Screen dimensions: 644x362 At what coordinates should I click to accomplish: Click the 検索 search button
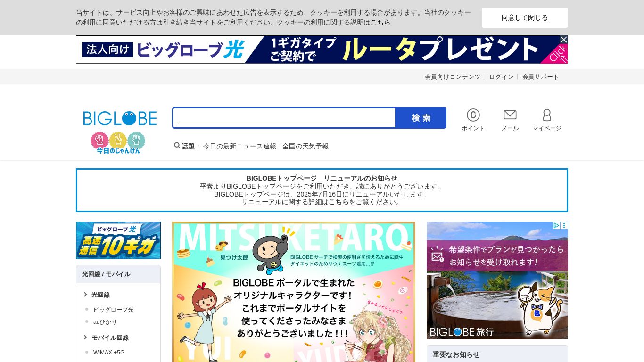coord(421,118)
